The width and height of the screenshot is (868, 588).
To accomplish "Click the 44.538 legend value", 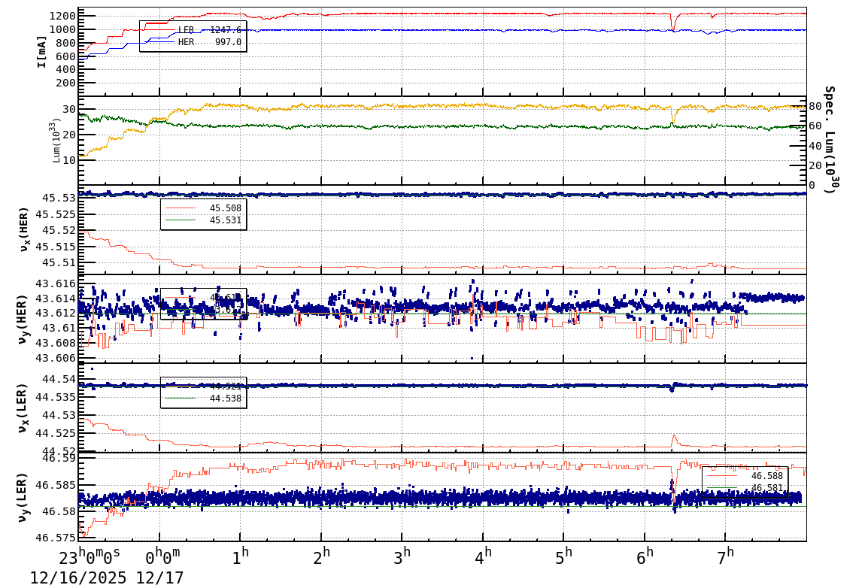I will tap(226, 399).
